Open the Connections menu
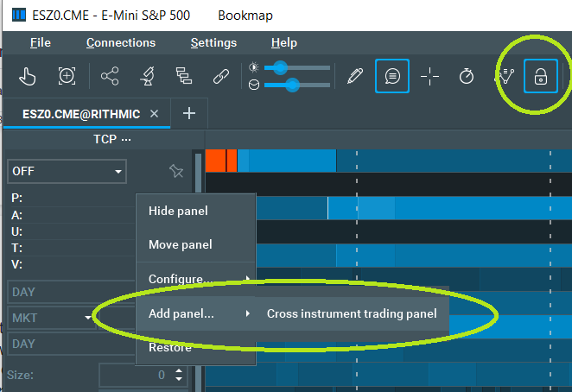 [x=121, y=42]
